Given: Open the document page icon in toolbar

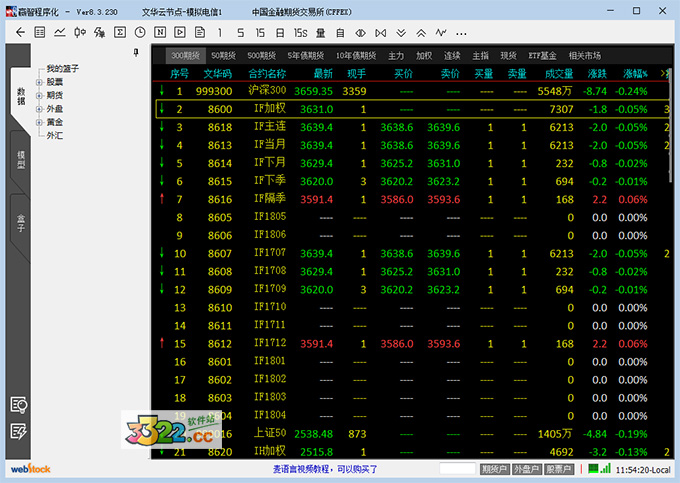Looking at the screenshot, I should pos(199,33).
